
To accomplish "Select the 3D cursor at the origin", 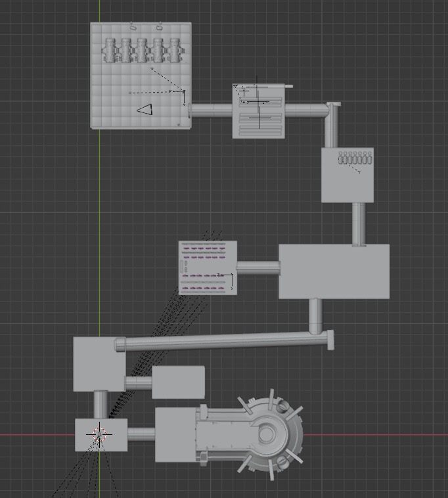I will (x=99, y=434).
